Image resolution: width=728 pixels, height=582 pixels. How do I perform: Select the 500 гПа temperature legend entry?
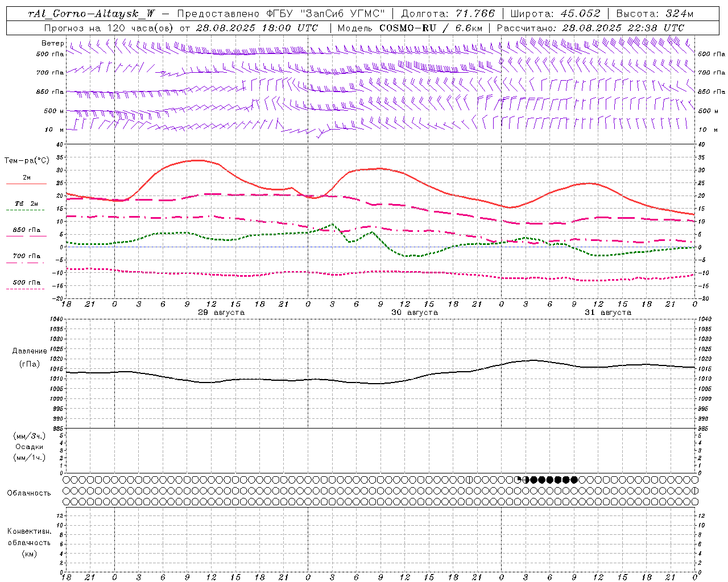(x=26, y=282)
